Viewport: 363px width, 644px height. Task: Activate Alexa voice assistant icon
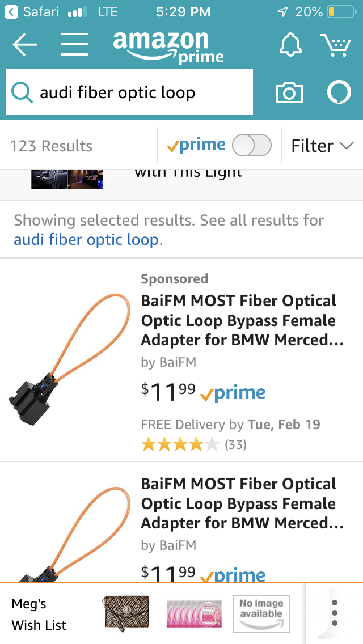pos(339,92)
